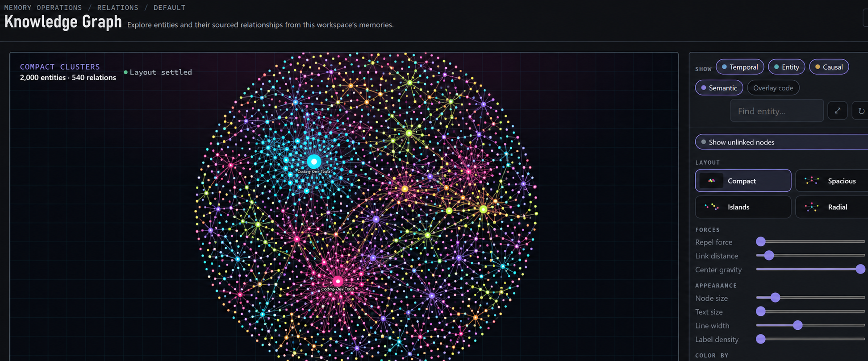Click the refresh layout icon

click(861, 111)
